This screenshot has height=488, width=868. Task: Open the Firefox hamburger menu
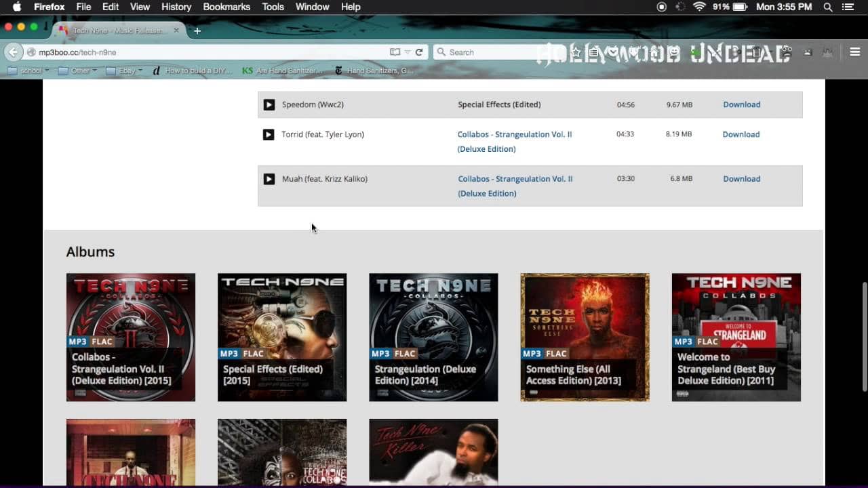[855, 52]
